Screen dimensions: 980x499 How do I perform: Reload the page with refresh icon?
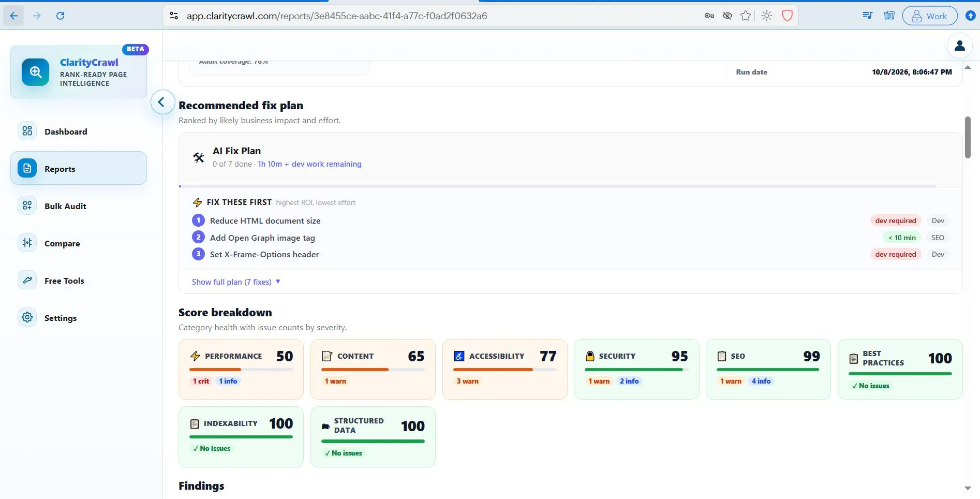click(61, 16)
